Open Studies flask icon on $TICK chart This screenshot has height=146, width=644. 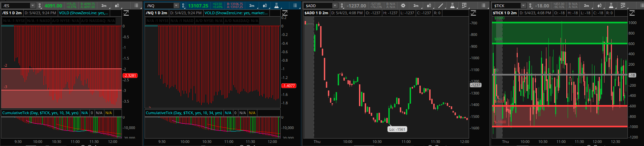point(611,5)
